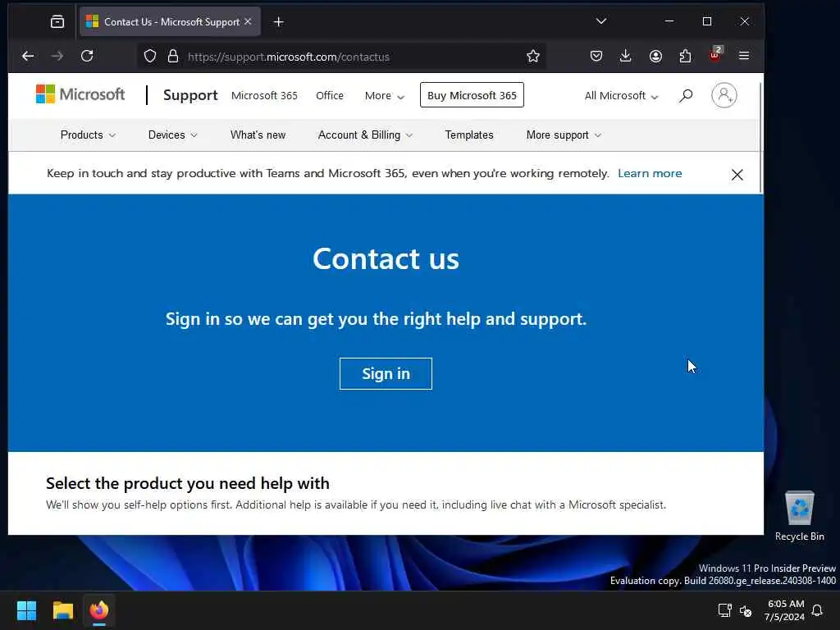The height and width of the screenshot is (630, 840).
Task: Open the Windows Start menu
Action: click(26, 610)
